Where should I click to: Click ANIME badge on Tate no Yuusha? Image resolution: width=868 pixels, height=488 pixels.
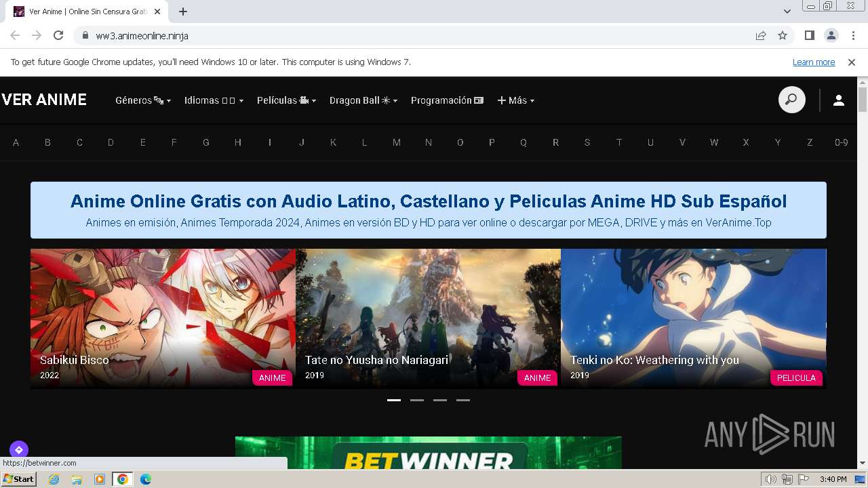pyautogui.click(x=537, y=378)
